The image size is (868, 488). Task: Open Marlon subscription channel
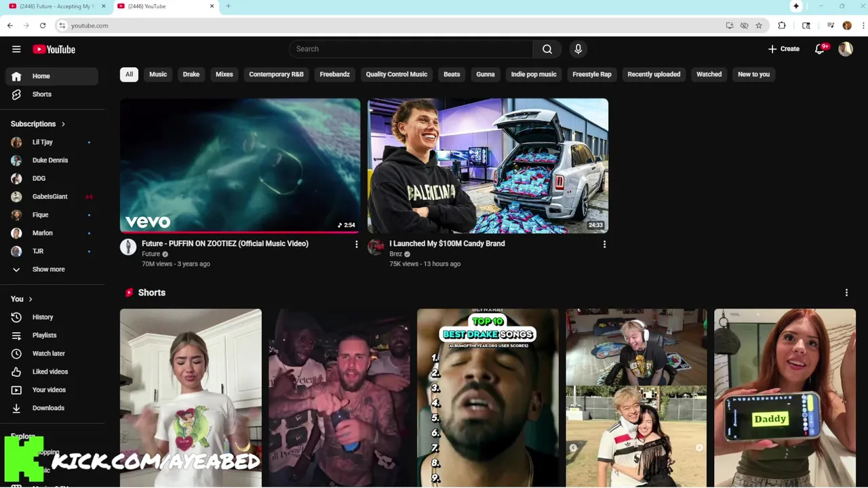pyautogui.click(x=52, y=233)
